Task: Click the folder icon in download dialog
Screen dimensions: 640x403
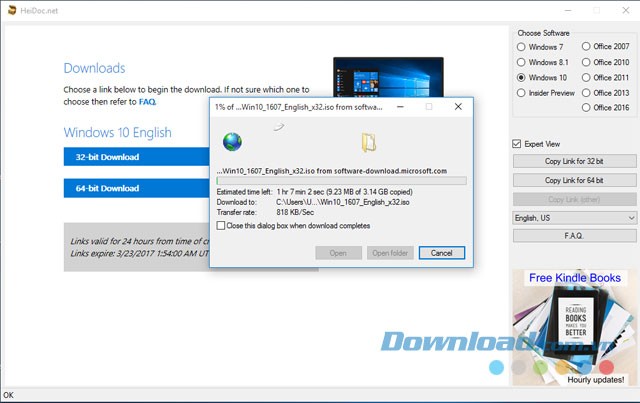Action: click(369, 142)
